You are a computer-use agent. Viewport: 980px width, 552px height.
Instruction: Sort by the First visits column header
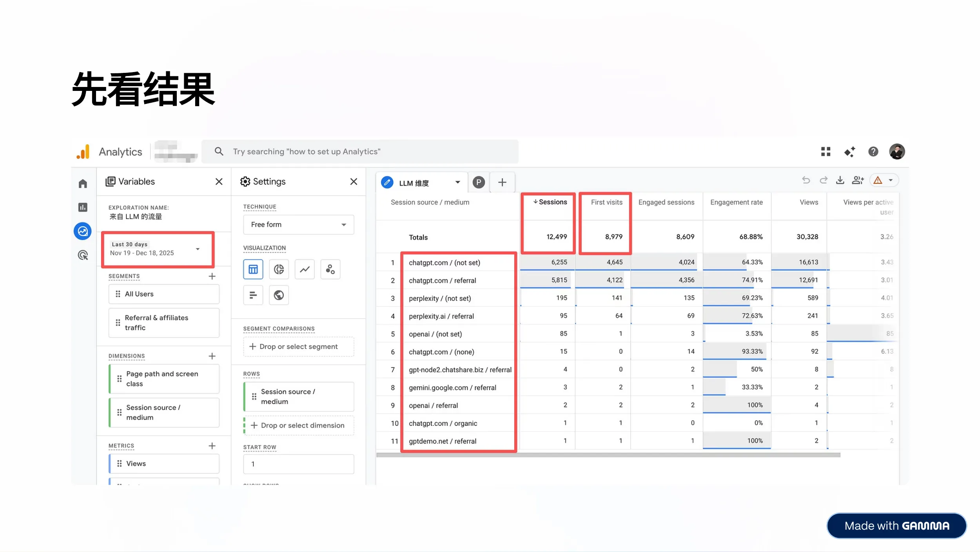point(606,202)
